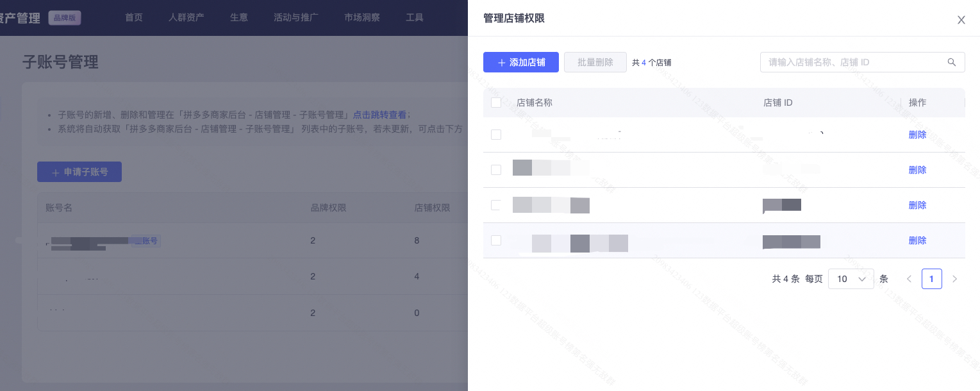Close the 管理店铺权限 panel
This screenshot has width=980, height=391.
tap(961, 20)
